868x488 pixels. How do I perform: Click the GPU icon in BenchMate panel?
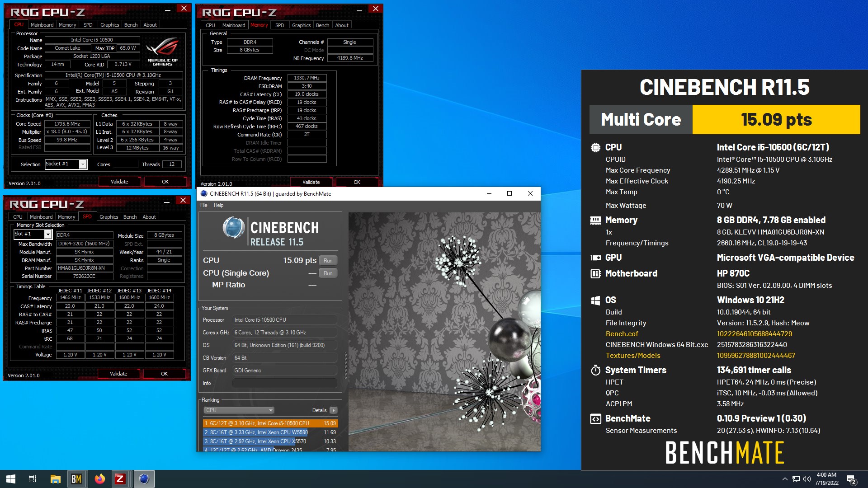[595, 258]
